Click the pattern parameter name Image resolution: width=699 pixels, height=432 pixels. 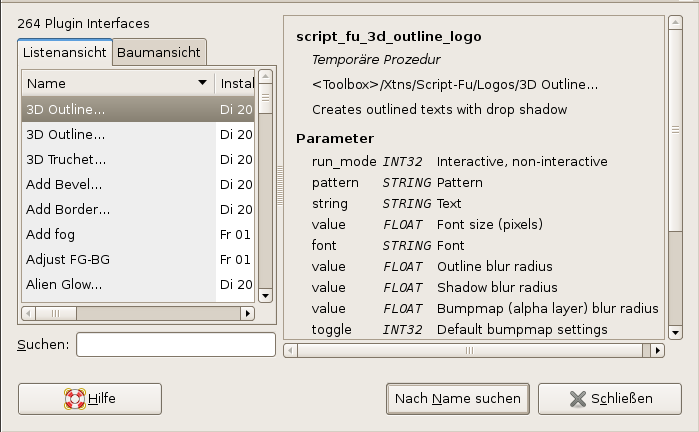point(335,183)
